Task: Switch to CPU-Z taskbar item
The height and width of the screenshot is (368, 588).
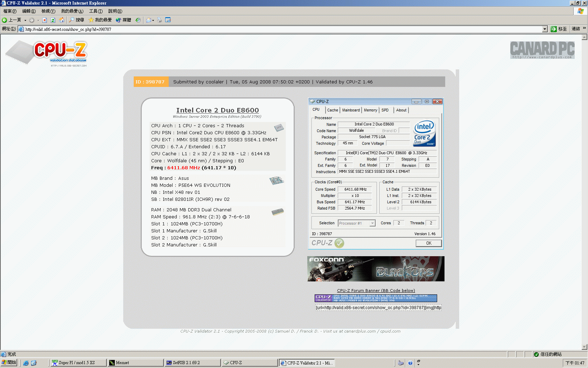Action: pyautogui.click(x=250, y=363)
